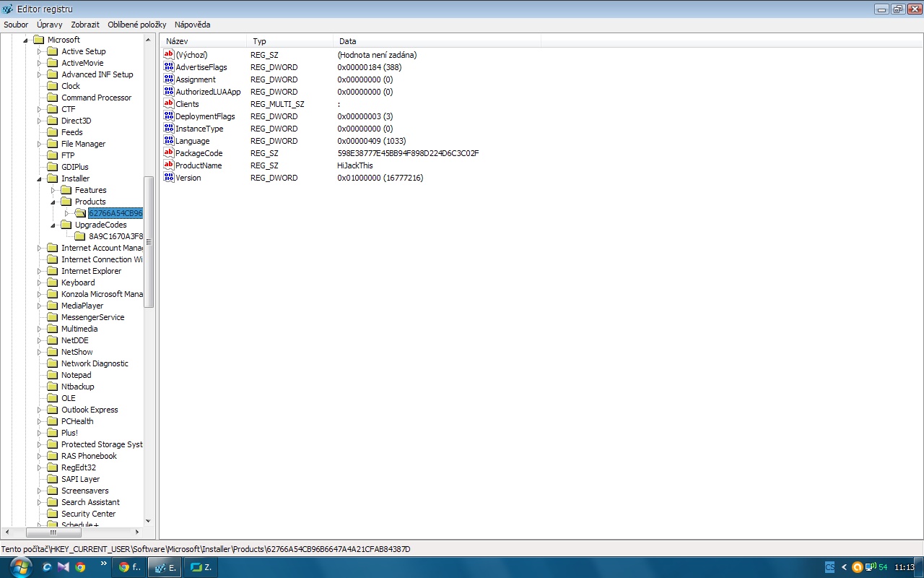924x578 pixels.
Task: Sort values by the Data column header
Action: pyautogui.click(x=437, y=41)
